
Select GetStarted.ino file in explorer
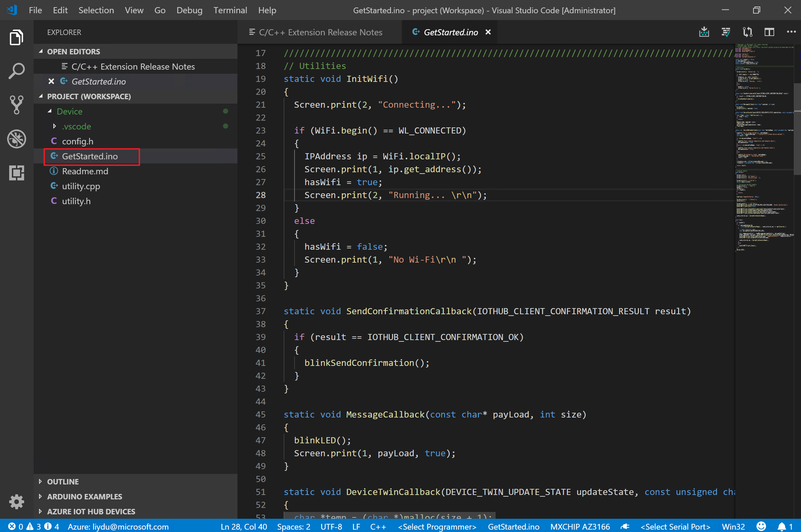pos(90,156)
